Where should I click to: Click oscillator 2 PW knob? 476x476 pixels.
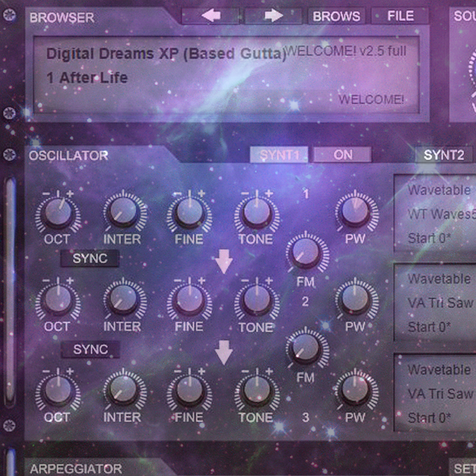pyautogui.click(x=355, y=299)
